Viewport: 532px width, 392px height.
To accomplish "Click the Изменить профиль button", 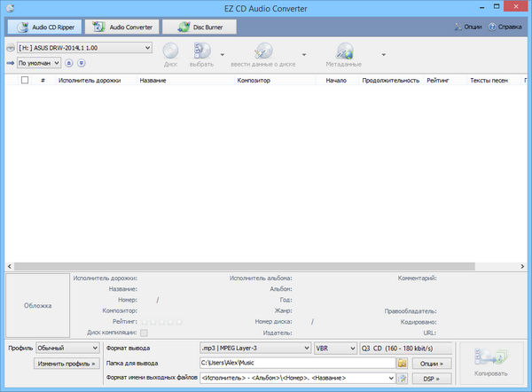I will 66,364.
